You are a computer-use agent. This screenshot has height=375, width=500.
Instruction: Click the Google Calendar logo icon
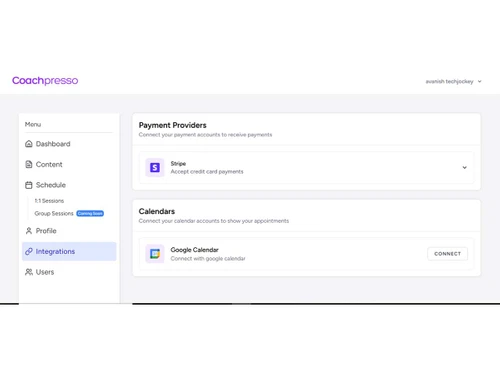click(x=155, y=254)
